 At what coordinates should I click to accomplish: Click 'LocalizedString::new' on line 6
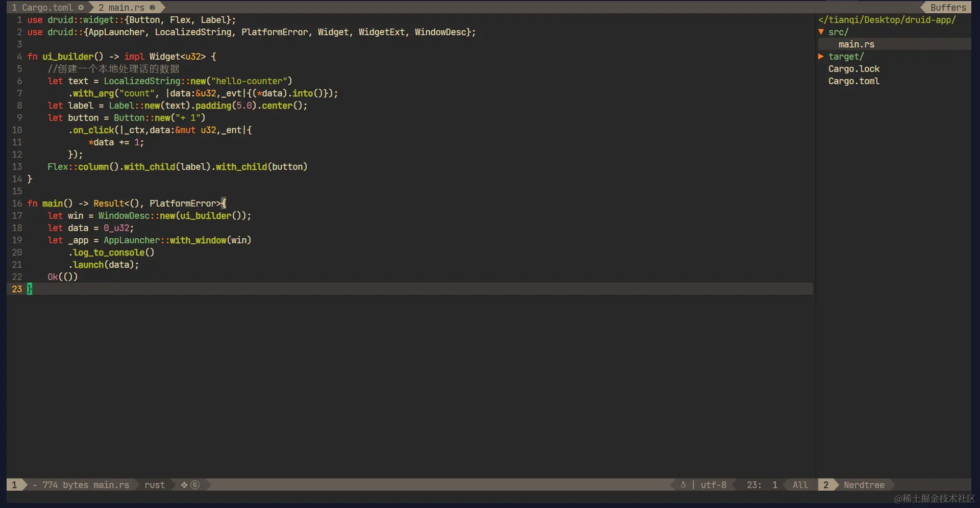(155, 81)
